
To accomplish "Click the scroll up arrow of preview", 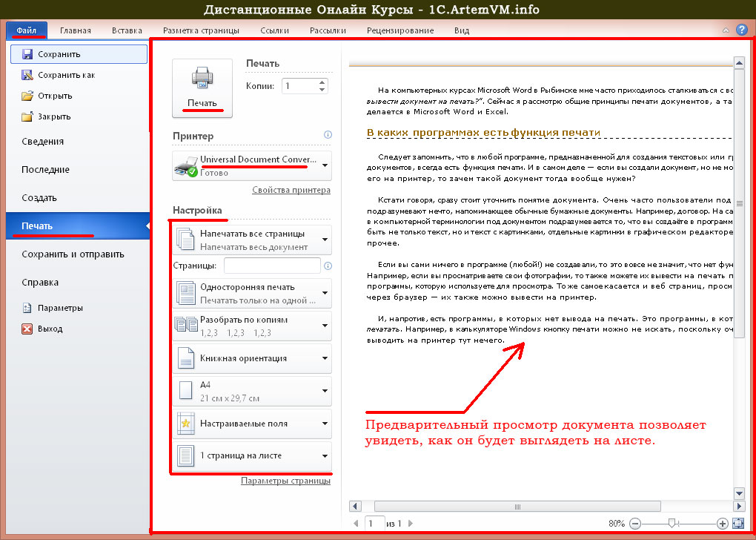I will (x=739, y=62).
